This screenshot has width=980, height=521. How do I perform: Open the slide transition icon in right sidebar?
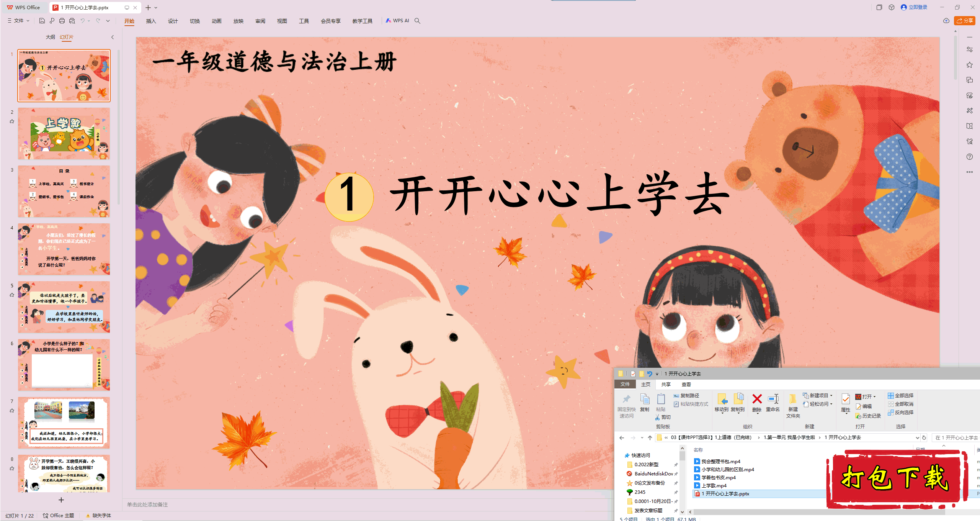(970, 80)
